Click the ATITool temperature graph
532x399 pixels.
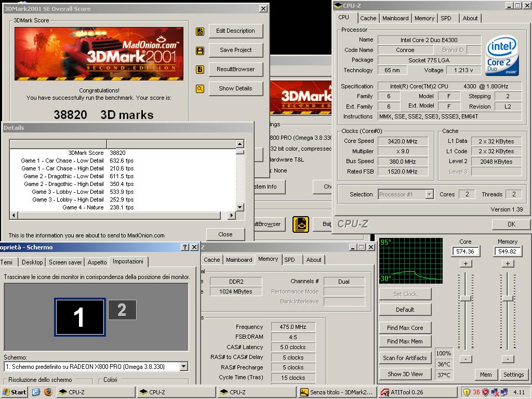411,261
